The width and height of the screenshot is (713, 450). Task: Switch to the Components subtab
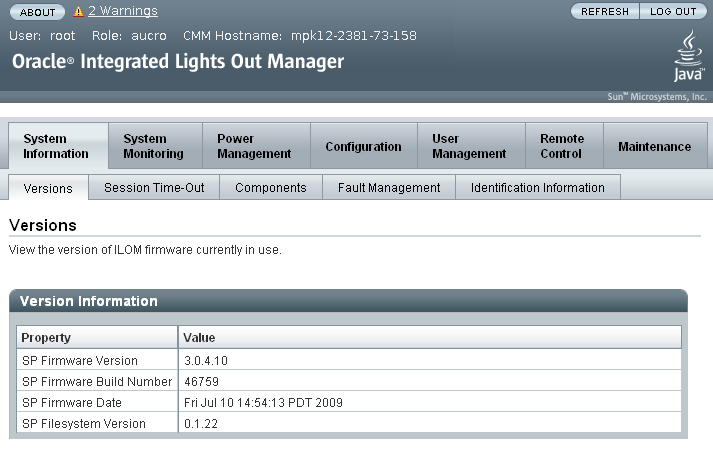point(271,187)
